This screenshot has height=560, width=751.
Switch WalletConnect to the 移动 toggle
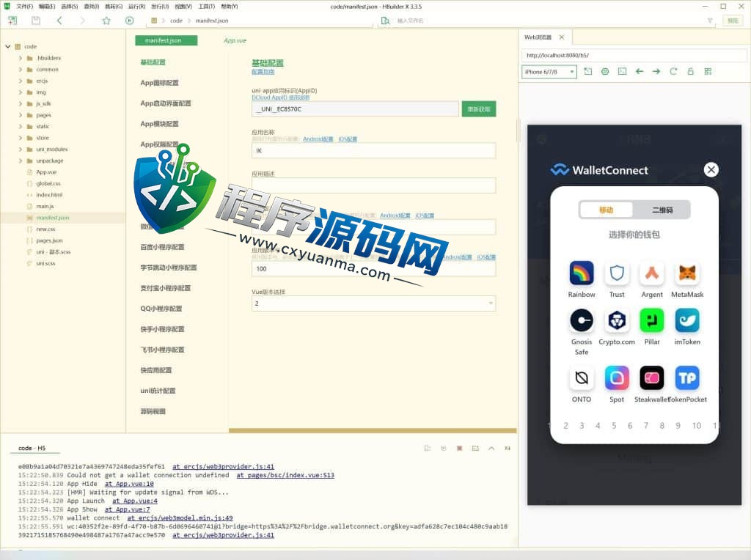pos(607,210)
